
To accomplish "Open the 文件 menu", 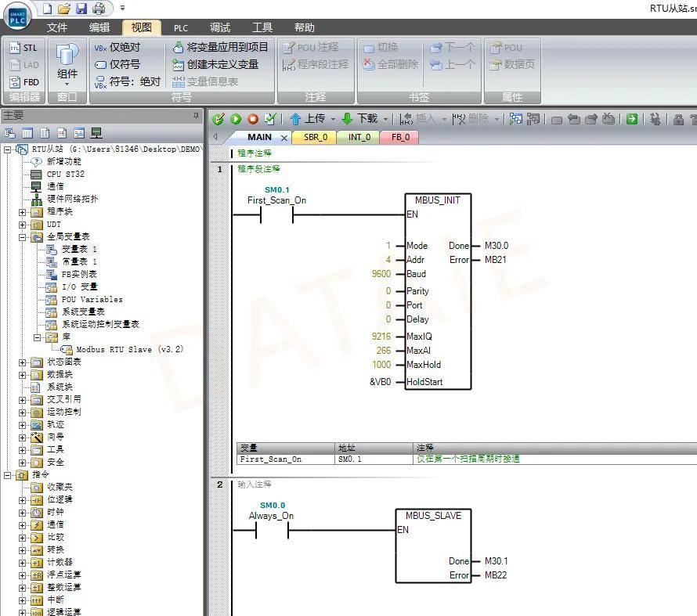I will [57, 27].
